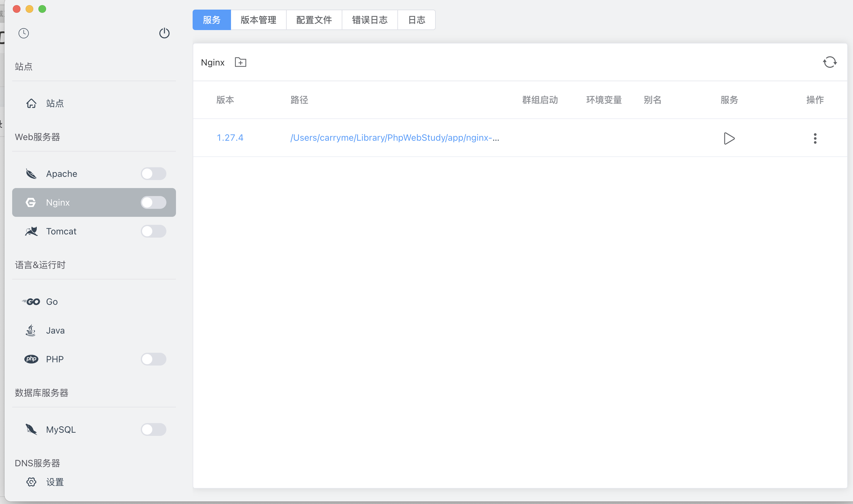Click the Go language icon
This screenshot has height=504, width=853.
31,302
